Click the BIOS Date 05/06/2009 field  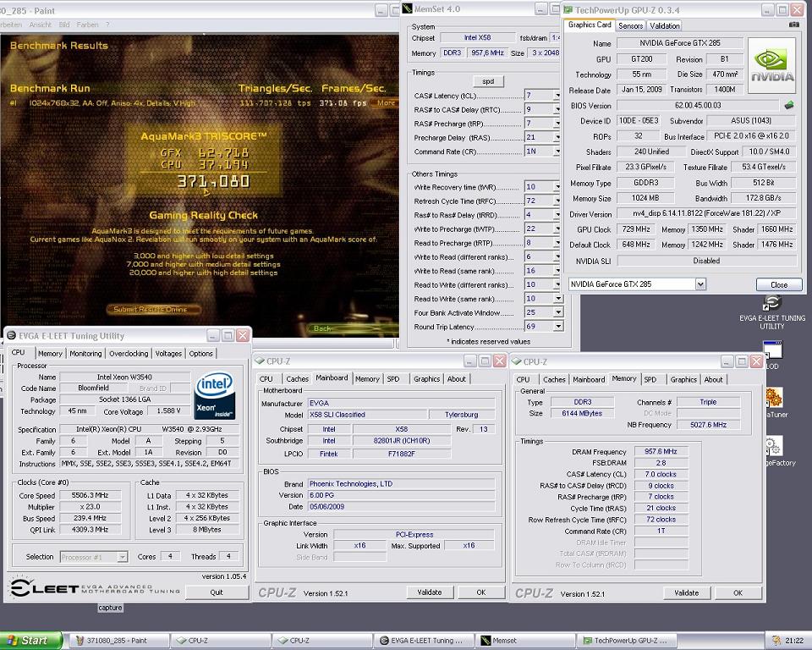click(401, 506)
